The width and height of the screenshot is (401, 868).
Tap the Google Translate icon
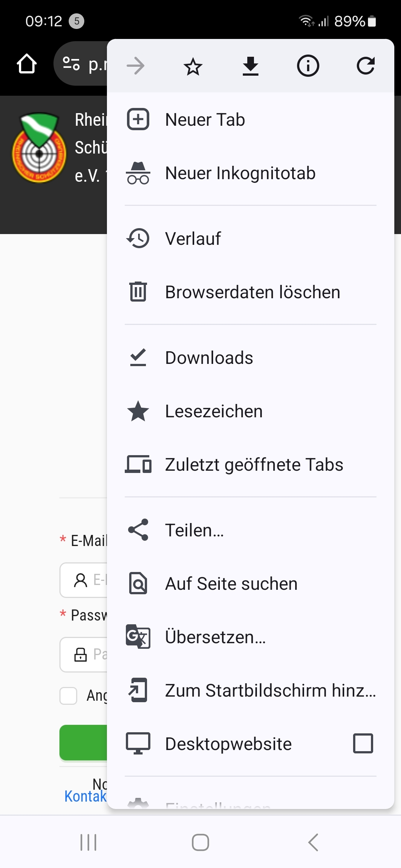coord(138,637)
